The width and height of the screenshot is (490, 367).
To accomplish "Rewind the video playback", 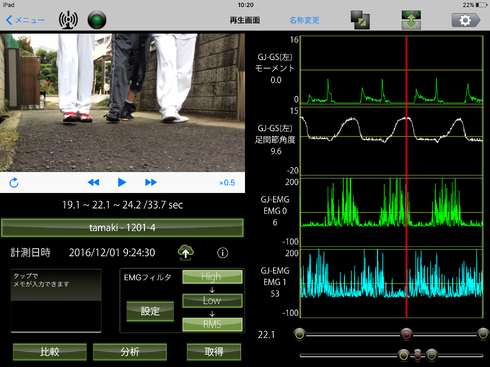I will [93, 182].
